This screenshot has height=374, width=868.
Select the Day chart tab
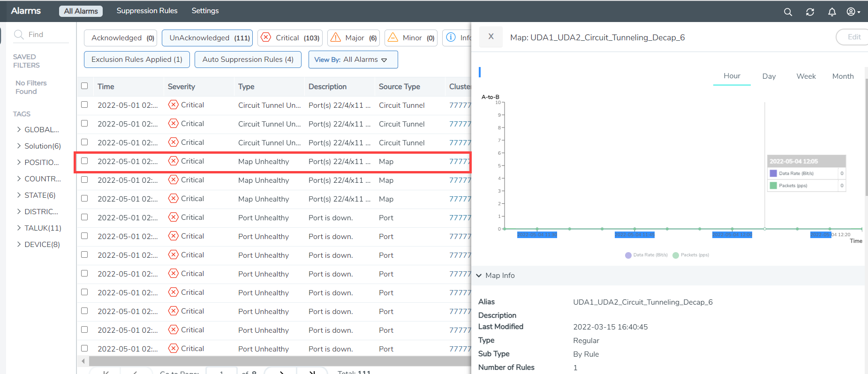pos(769,76)
